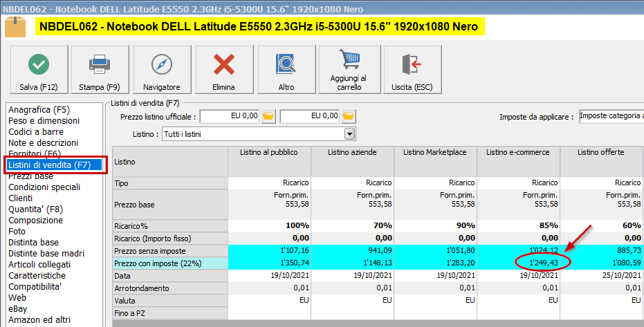Open the Composizione section
This screenshot has width=644, height=327.
[36, 221]
